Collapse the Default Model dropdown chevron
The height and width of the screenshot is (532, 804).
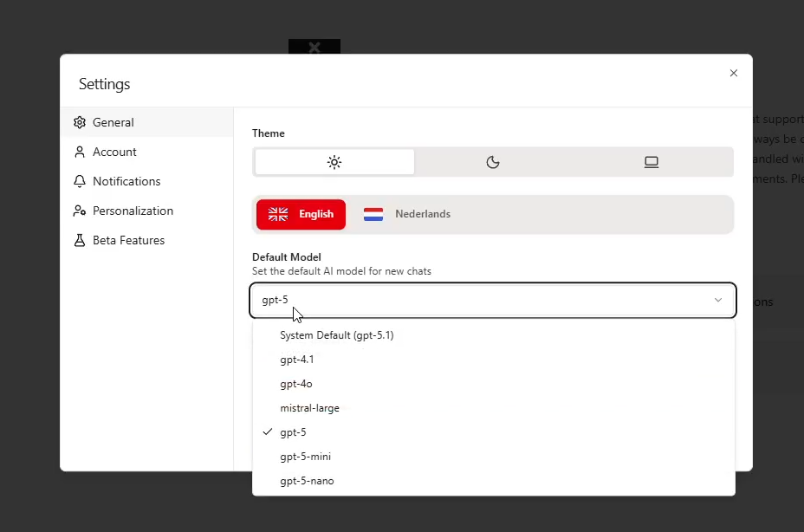tap(718, 301)
